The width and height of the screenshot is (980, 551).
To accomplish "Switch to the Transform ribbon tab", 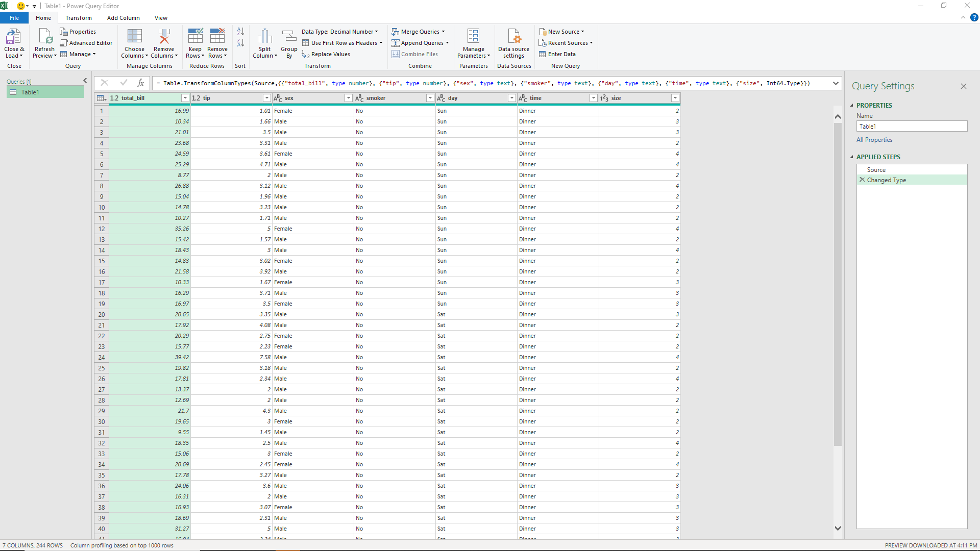I will [79, 17].
